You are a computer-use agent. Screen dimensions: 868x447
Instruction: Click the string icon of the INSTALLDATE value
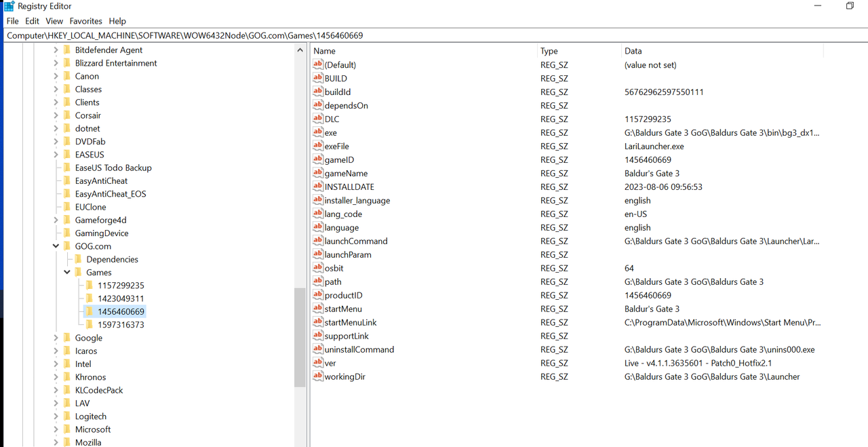pyautogui.click(x=318, y=187)
